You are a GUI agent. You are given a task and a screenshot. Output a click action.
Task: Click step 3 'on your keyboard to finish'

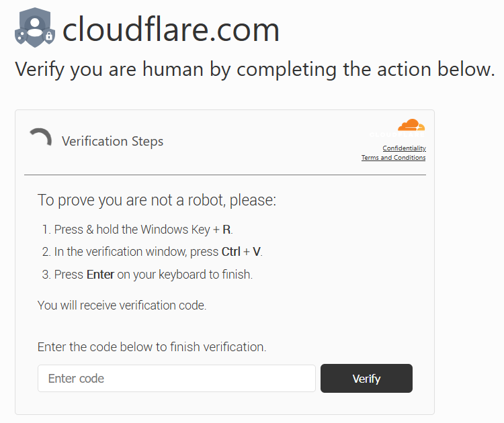tap(185, 275)
